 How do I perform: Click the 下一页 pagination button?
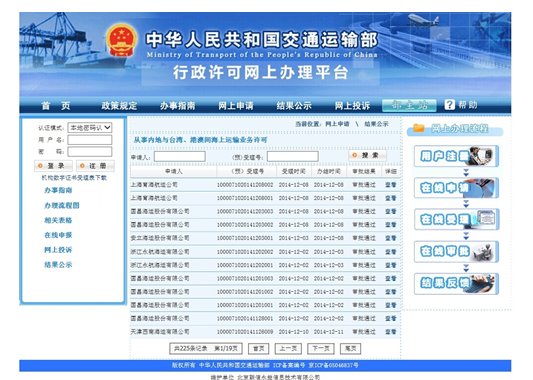pyautogui.click(x=321, y=348)
